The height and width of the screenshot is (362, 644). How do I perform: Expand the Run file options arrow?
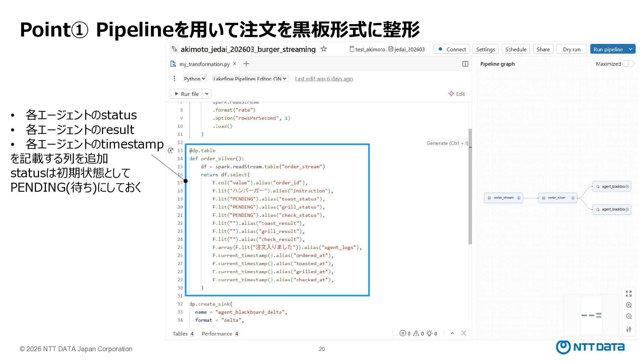click(207, 94)
